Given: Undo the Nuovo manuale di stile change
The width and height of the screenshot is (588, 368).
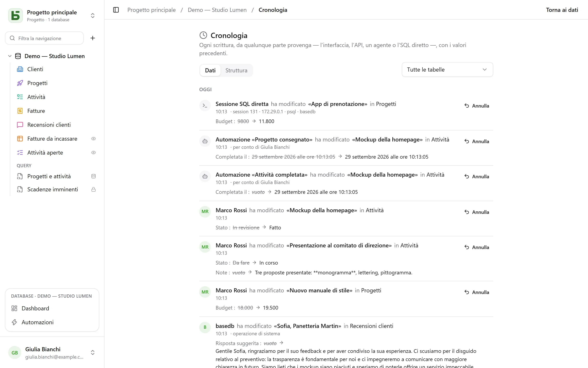Looking at the screenshot, I should [x=477, y=292].
